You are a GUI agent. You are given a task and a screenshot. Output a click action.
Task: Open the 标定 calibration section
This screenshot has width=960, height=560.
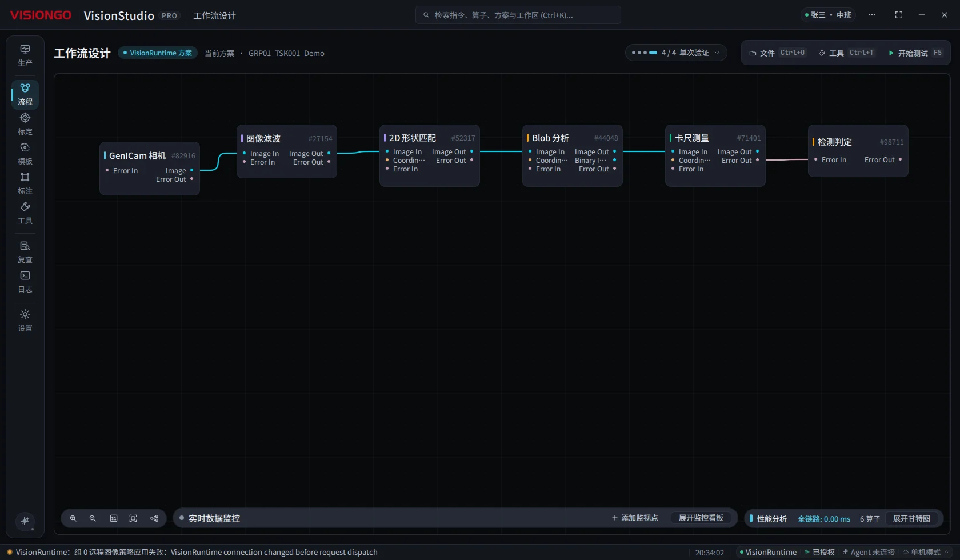[25, 124]
